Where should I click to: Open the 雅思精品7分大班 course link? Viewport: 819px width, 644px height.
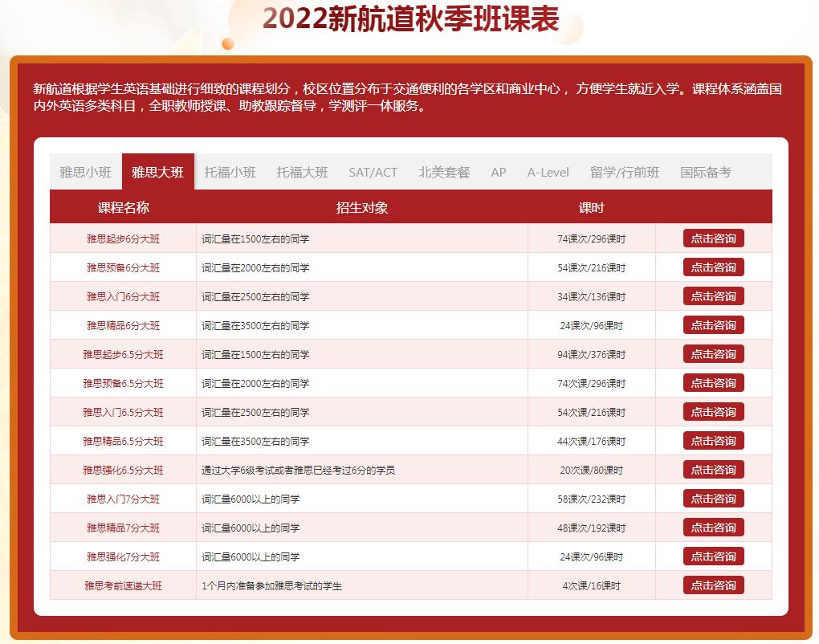coord(124,528)
